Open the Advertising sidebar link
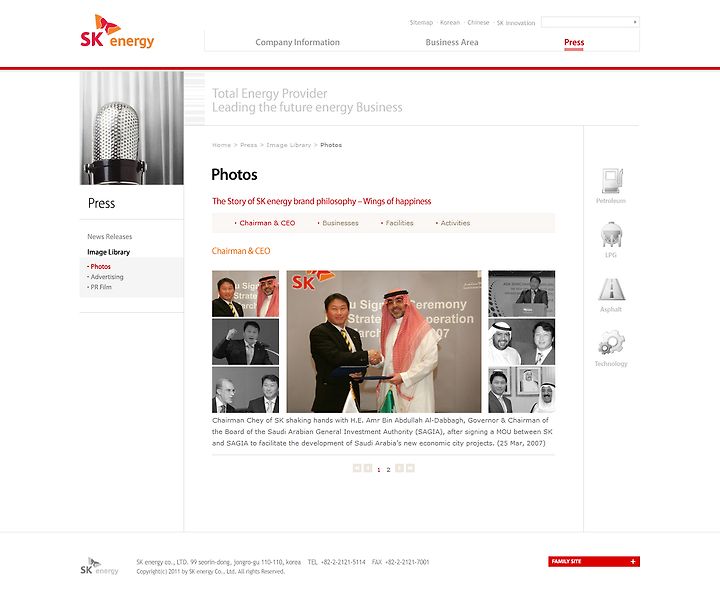The width and height of the screenshot is (720, 593). coord(105,277)
